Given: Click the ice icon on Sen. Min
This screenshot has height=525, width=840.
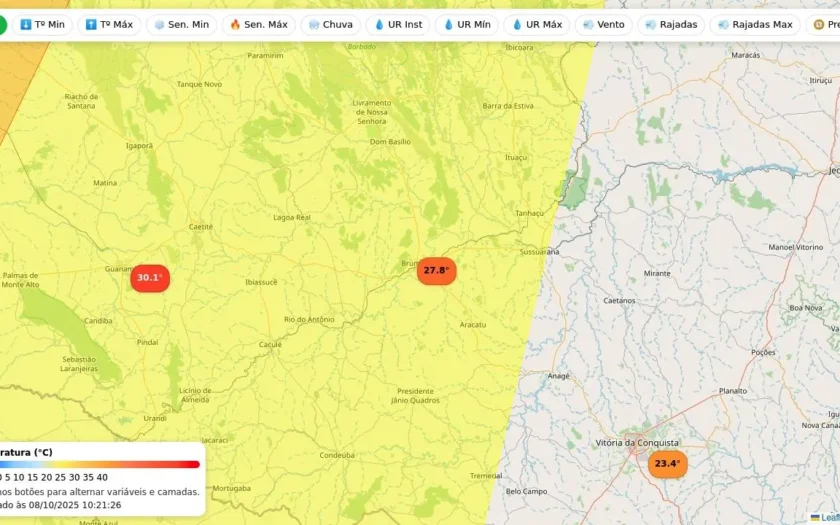Looking at the screenshot, I should coord(159,25).
